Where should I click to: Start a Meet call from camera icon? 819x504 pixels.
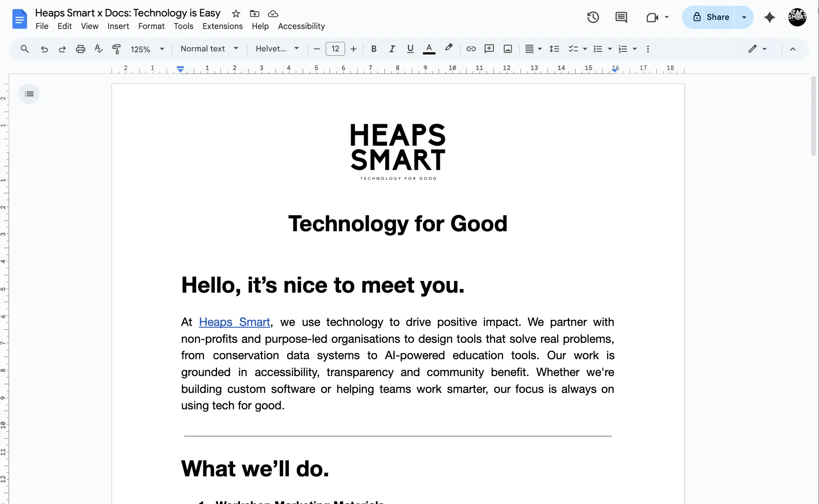click(652, 17)
